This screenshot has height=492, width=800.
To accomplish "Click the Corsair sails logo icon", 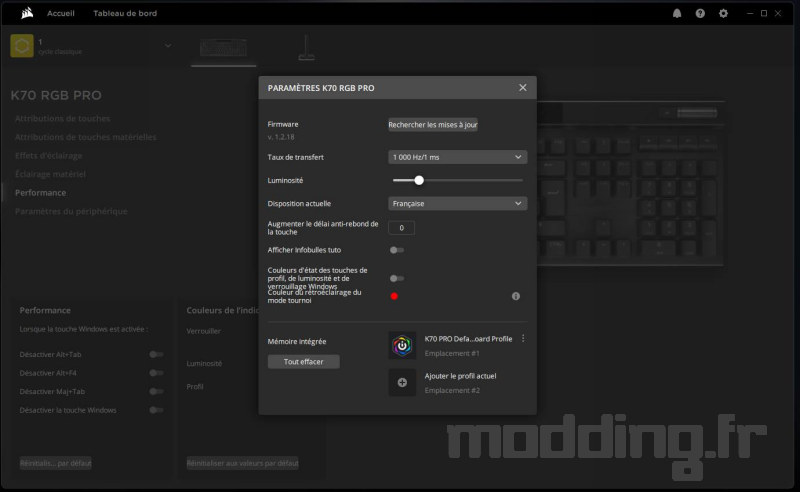I will (27, 13).
